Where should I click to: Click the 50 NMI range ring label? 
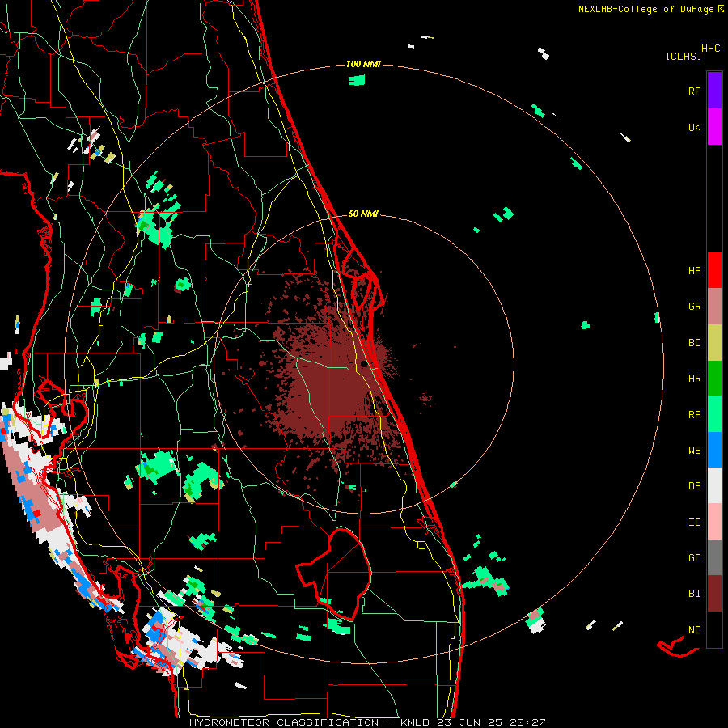pyautogui.click(x=363, y=214)
